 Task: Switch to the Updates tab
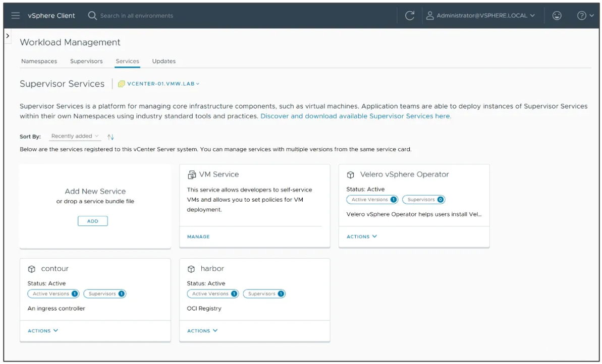[x=164, y=61]
